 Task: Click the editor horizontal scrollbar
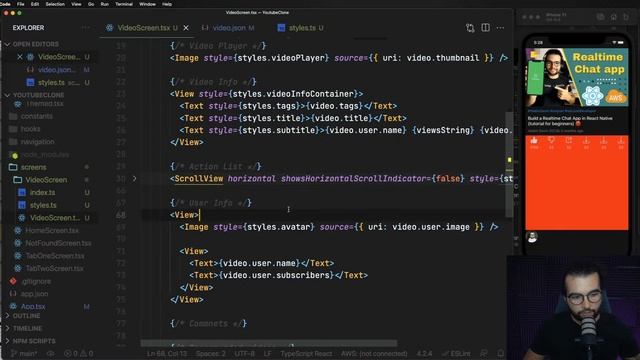pyautogui.click(x=269, y=343)
